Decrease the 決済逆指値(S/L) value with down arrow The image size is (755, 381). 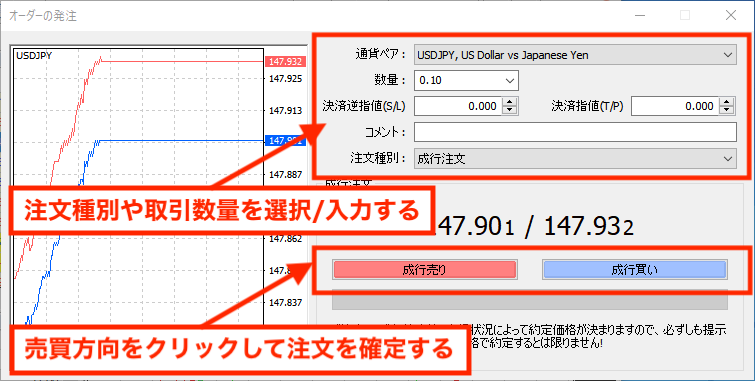(509, 110)
